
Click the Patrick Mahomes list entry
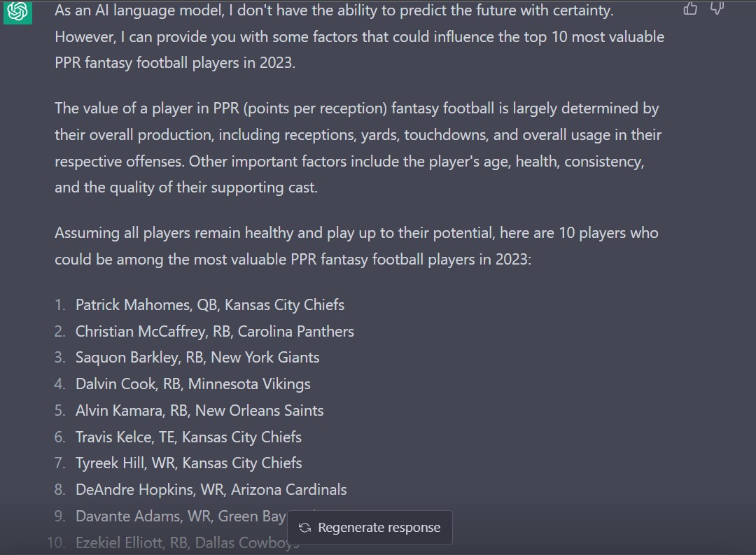(209, 305)
